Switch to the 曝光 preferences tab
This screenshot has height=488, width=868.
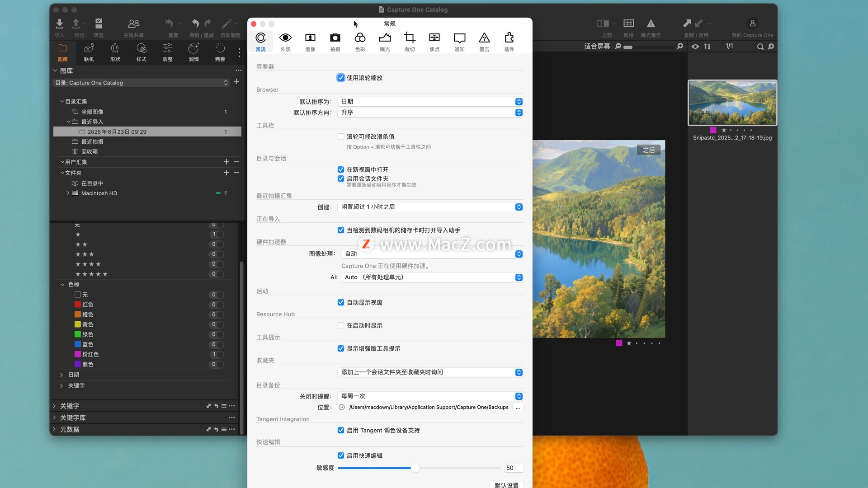point(385,42)
